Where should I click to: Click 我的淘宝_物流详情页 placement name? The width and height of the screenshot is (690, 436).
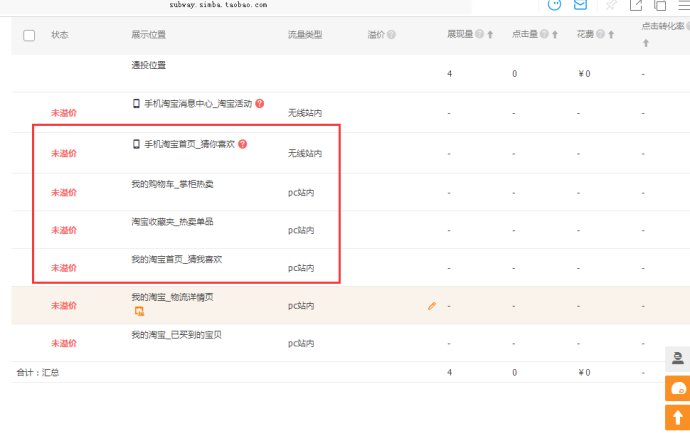tap(172, 297)
